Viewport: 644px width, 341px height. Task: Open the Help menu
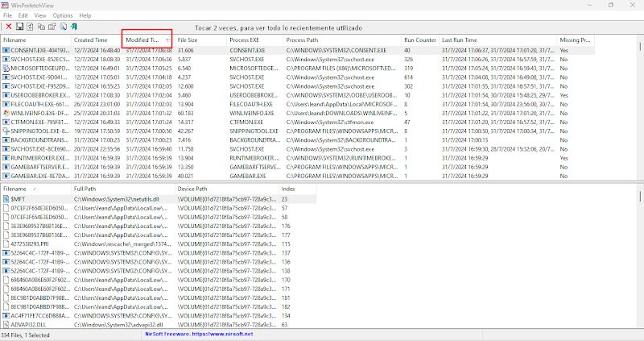coord(85,15)
